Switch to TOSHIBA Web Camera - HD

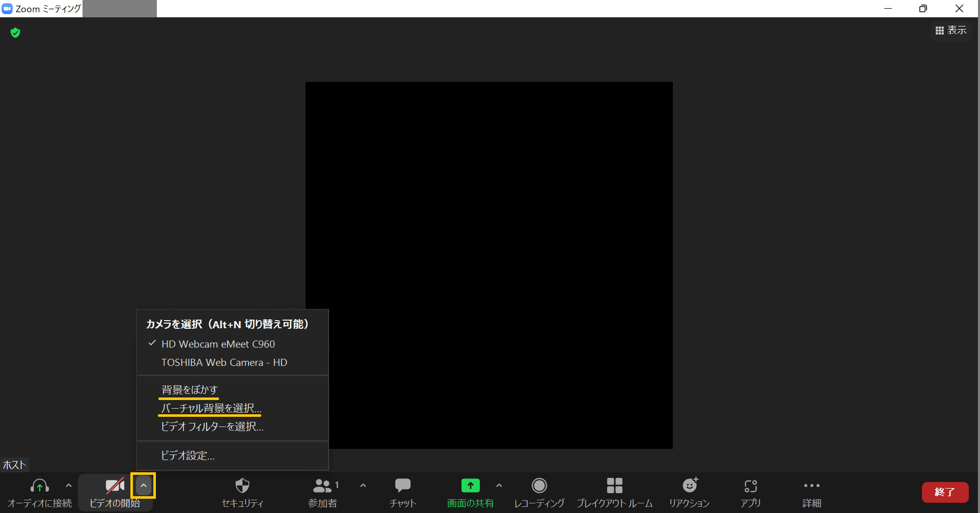pyautogui.click(x=224, y=362)
